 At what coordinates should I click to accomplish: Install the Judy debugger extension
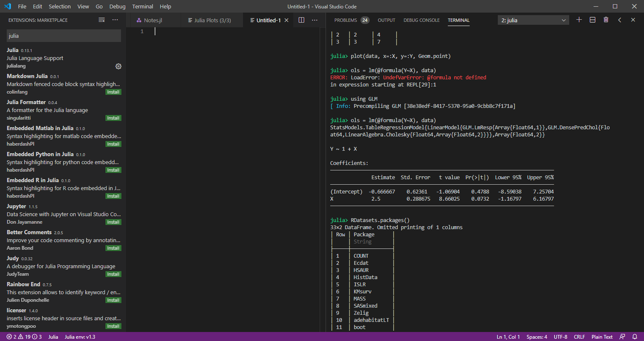click(x=113, y=274)
